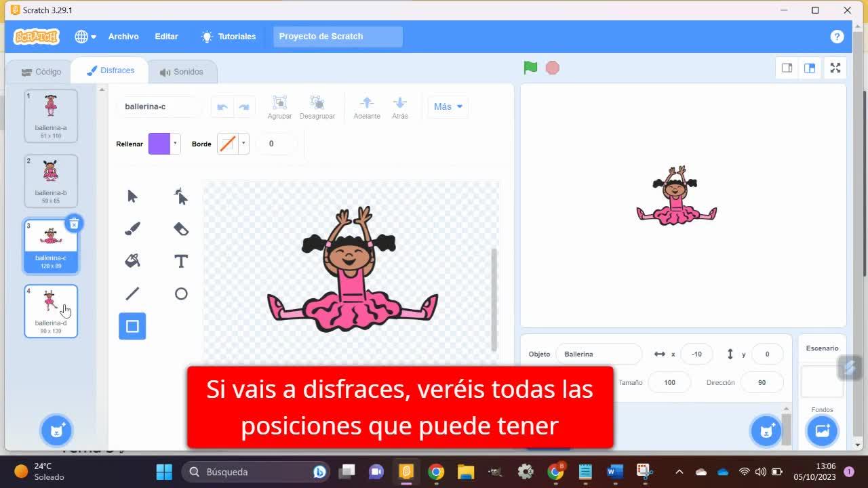The width and height of the screenshot is (868, 488).
Task: Select the Fill bucket tool
Action: (x=132, y=261)
